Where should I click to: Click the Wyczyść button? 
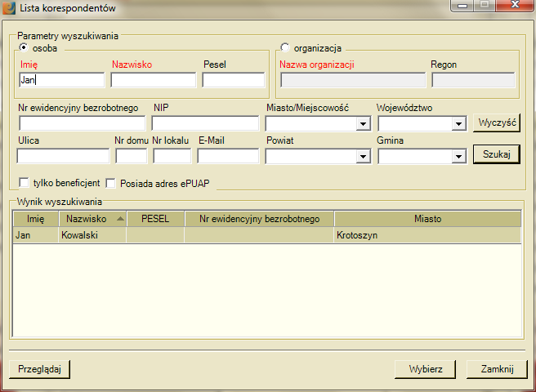[497, 122]
